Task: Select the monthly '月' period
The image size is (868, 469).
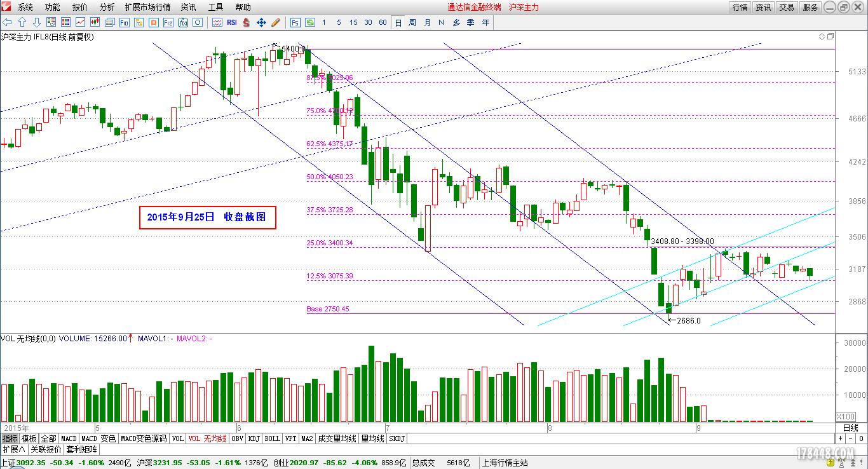Action: pos(427,22)
